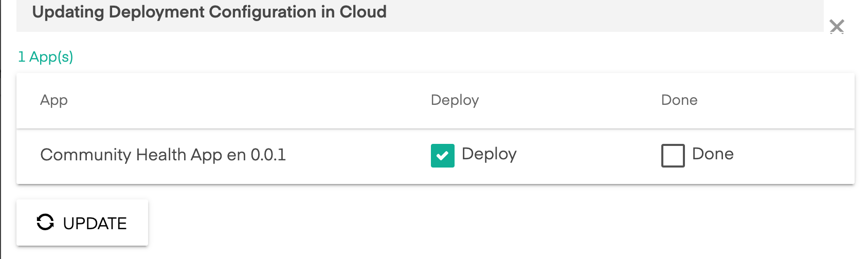Click the refresh arrows icon beside UPDATE

click(x=45, y=222)
